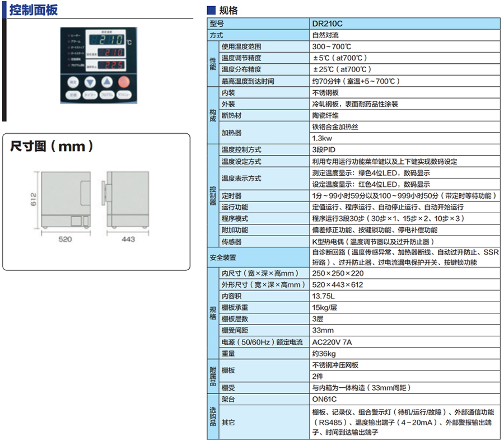Screen dimensions: 504x441
Task: Click the アラーム alarm indicator lamp
Action: coord(68,42)
